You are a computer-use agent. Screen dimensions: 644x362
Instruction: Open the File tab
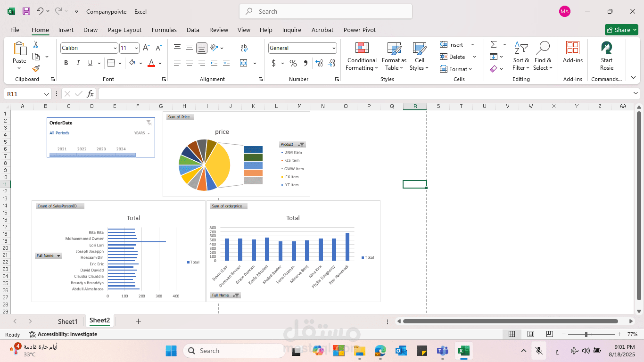(15, 30)
